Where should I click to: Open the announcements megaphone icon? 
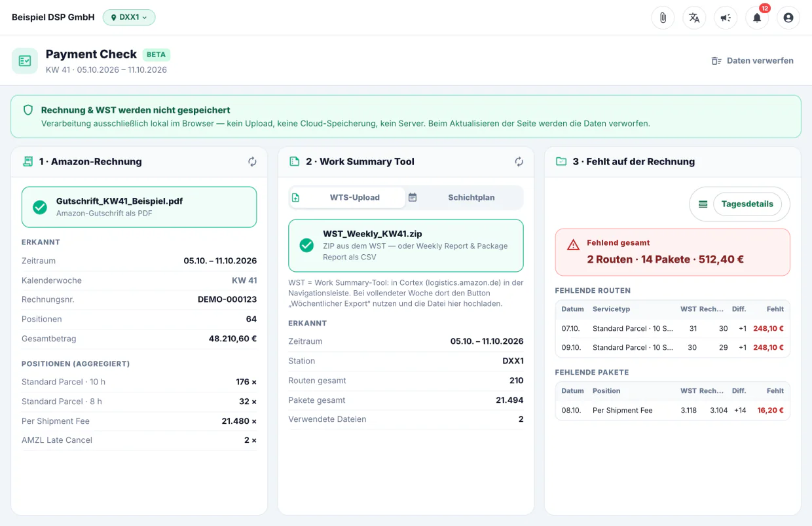[x=726, y=18]
